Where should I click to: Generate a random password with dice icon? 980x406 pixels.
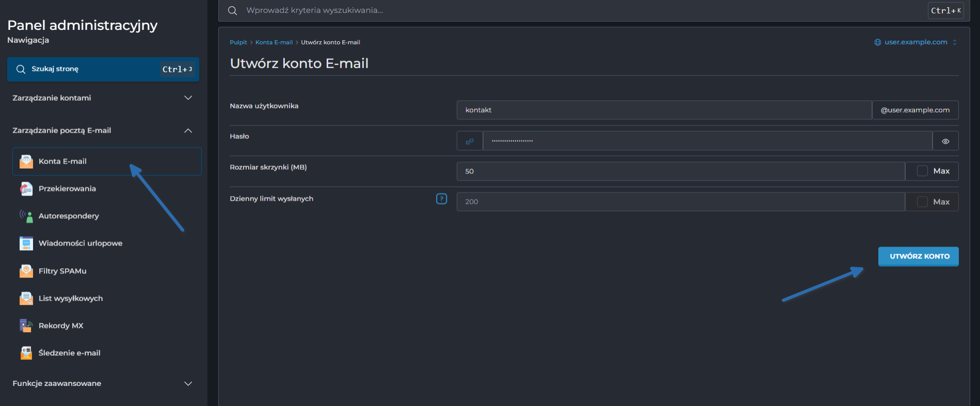(470, 141)
